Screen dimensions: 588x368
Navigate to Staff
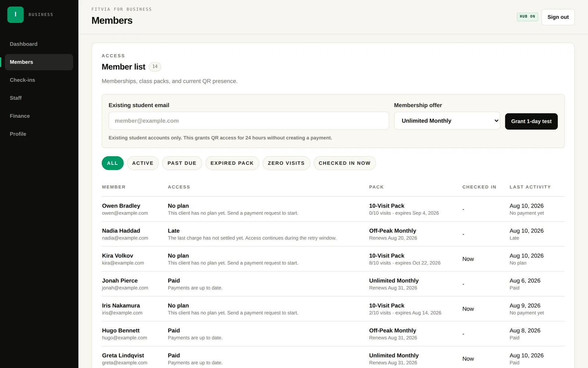click(16, 98)
